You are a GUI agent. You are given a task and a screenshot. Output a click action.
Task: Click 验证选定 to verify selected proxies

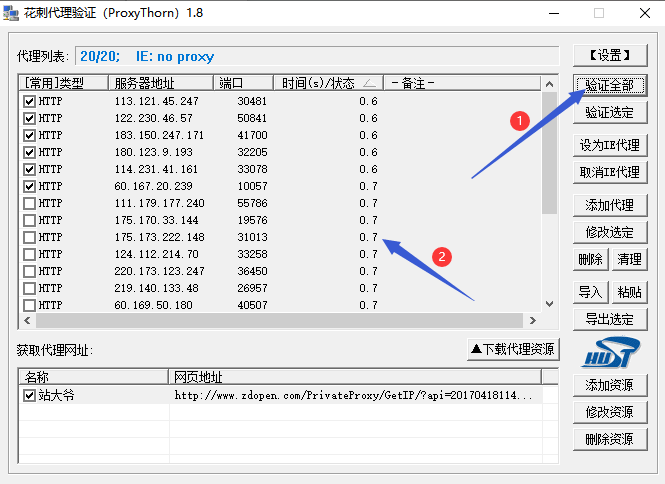[x=609, y=112]
